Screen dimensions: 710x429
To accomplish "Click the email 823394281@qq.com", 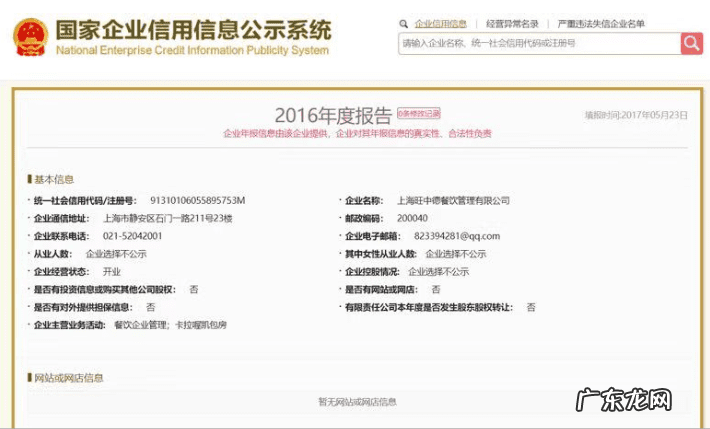I will 457,236.
